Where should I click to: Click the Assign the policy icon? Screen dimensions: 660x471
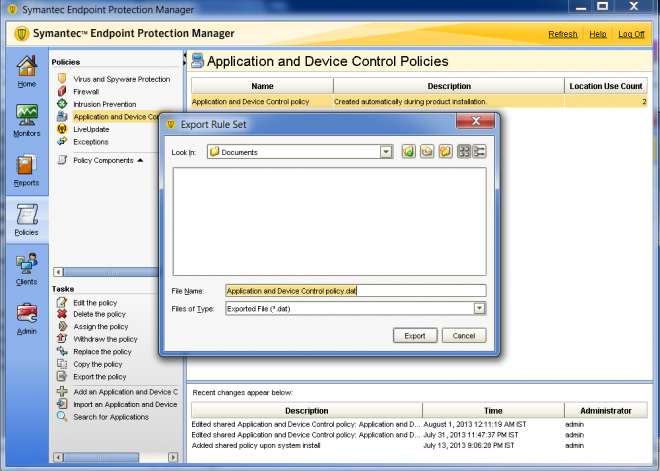point(62,326)
